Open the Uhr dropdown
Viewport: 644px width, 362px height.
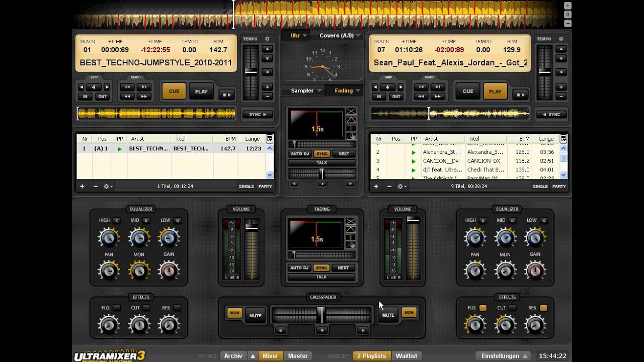[297, 36]
